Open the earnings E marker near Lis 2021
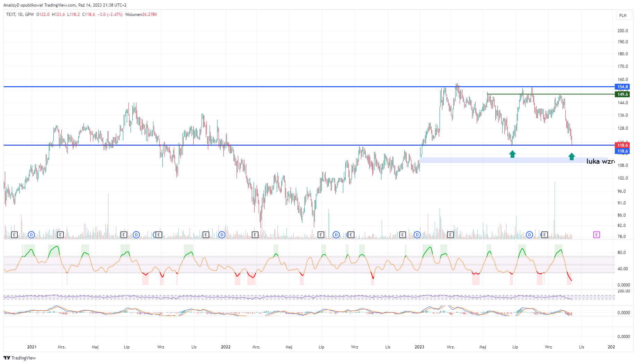637x364 pixels. click(x=206, y=235)
